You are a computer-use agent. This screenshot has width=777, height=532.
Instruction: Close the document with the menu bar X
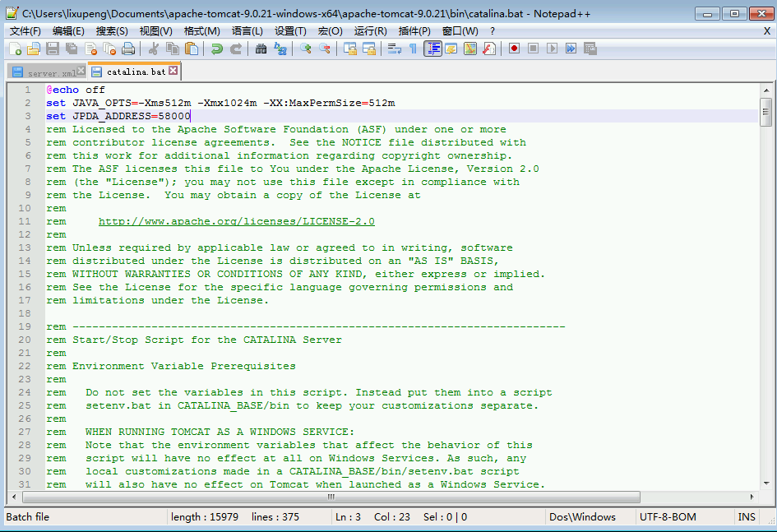tap(766, 31)
